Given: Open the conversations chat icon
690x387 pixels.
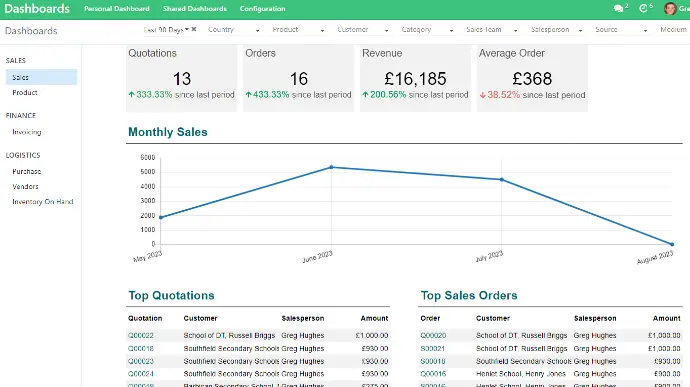Looking at the screenshot, I should pos(618,8).
